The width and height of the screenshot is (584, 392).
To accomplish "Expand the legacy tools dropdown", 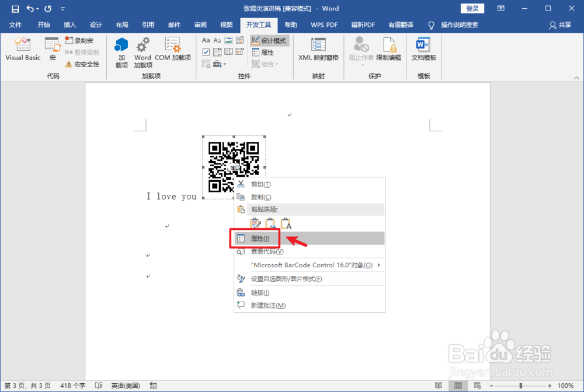I will pyautogui.click(x=220, y=64).
